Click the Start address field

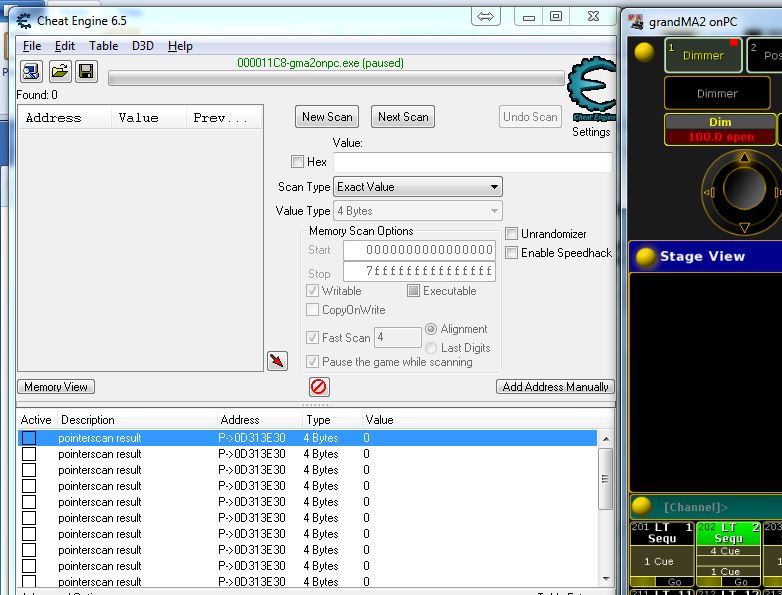[419, 250]
